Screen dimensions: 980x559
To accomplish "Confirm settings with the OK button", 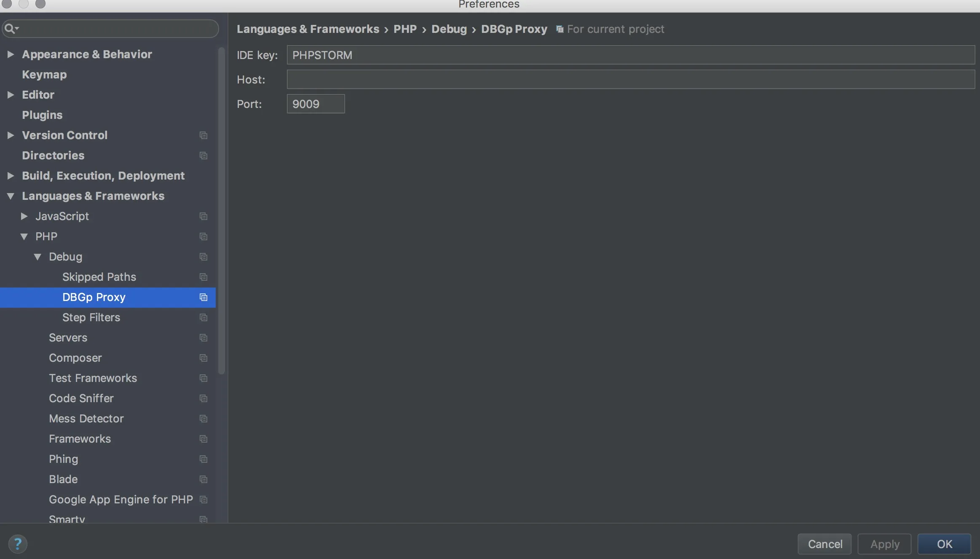I will 944,544.
